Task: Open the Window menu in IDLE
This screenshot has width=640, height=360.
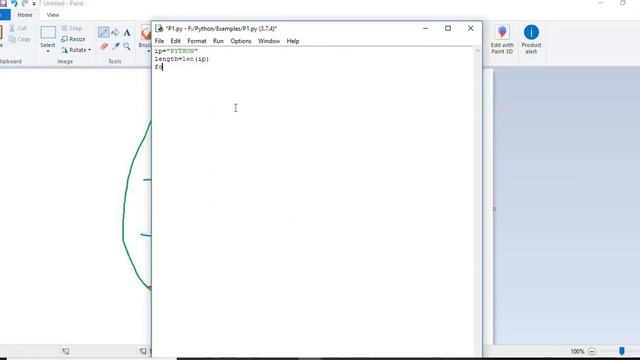Action: click(x=269, y=41)
